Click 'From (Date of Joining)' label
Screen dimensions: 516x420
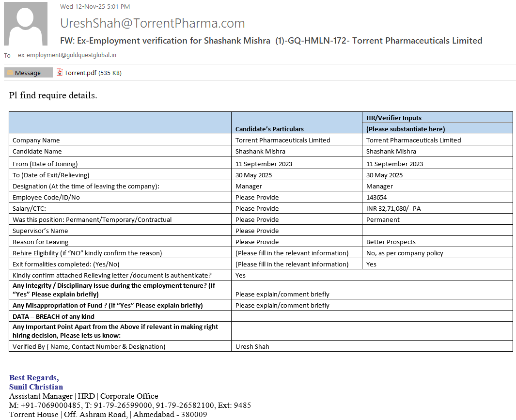coord(45,164)
